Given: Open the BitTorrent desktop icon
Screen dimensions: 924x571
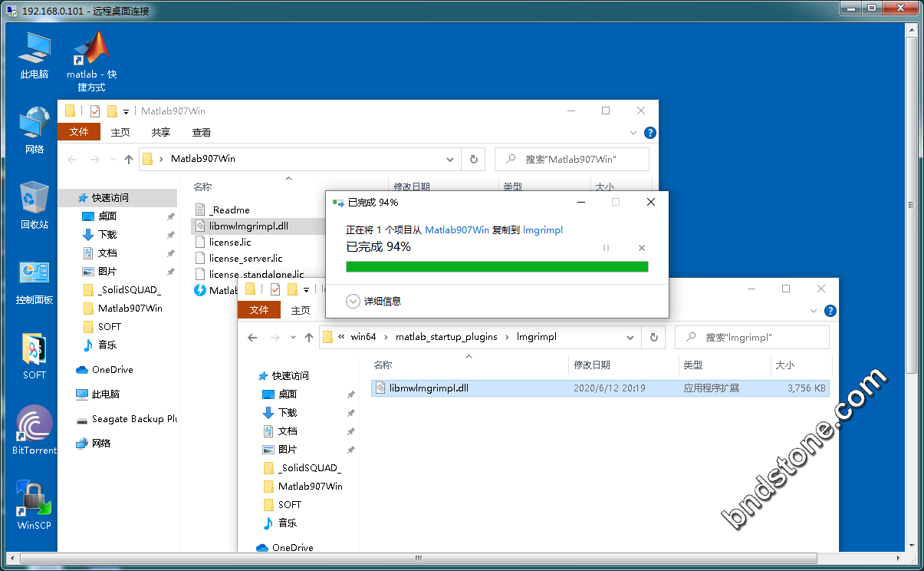Looking at the screenshot, I should click(x=35, y=426).
